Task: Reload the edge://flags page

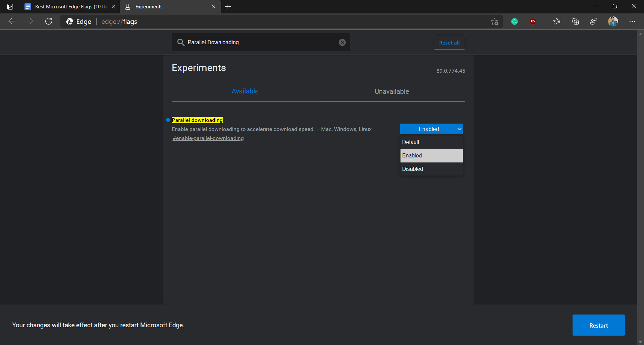Action: point(49,21)
